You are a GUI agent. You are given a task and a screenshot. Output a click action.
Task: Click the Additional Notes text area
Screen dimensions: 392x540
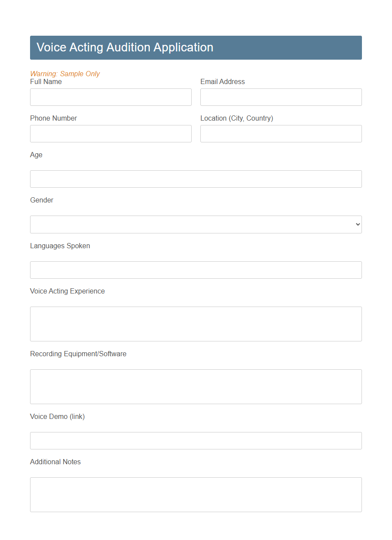click(x=196, y=494)
